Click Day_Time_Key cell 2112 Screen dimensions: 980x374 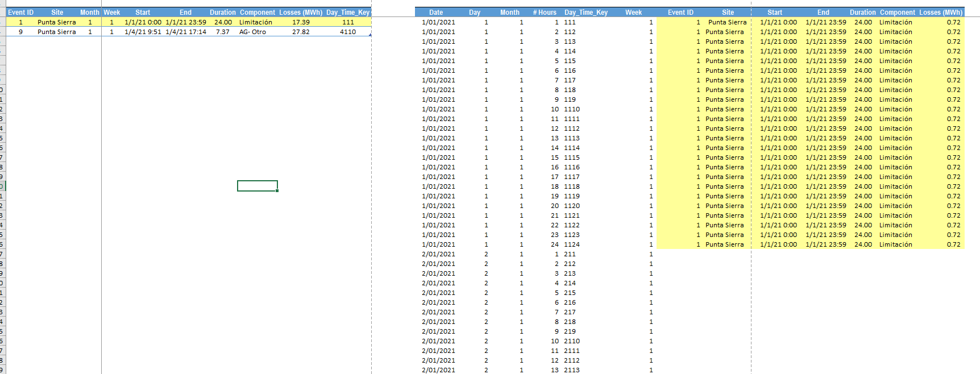(572, 360)
